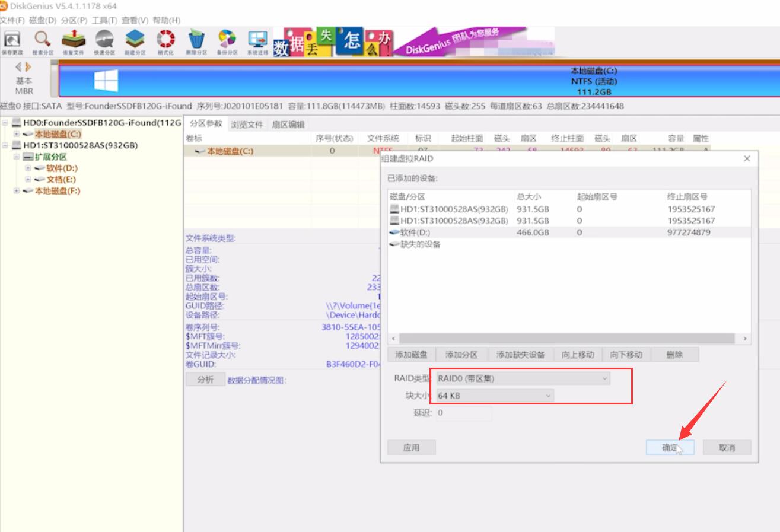
Task: Click the DiskGenius app logo in title bar
Action: pos(3,6)
